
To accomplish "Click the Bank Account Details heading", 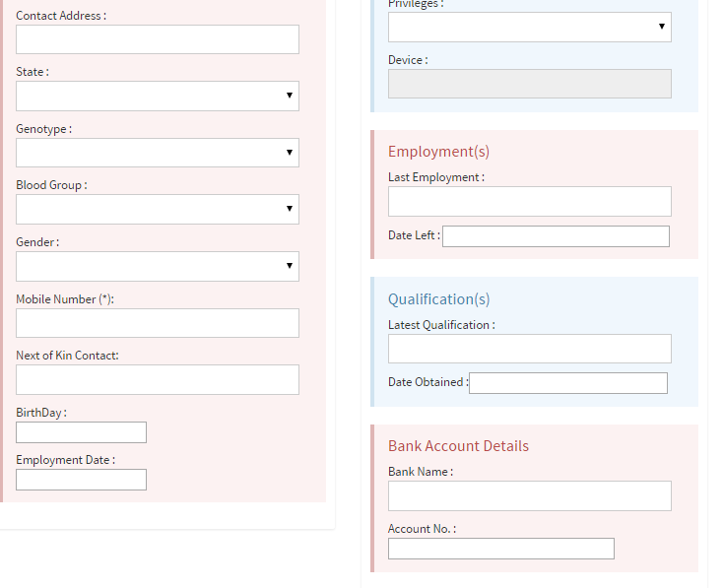I will tap(458, 446).
